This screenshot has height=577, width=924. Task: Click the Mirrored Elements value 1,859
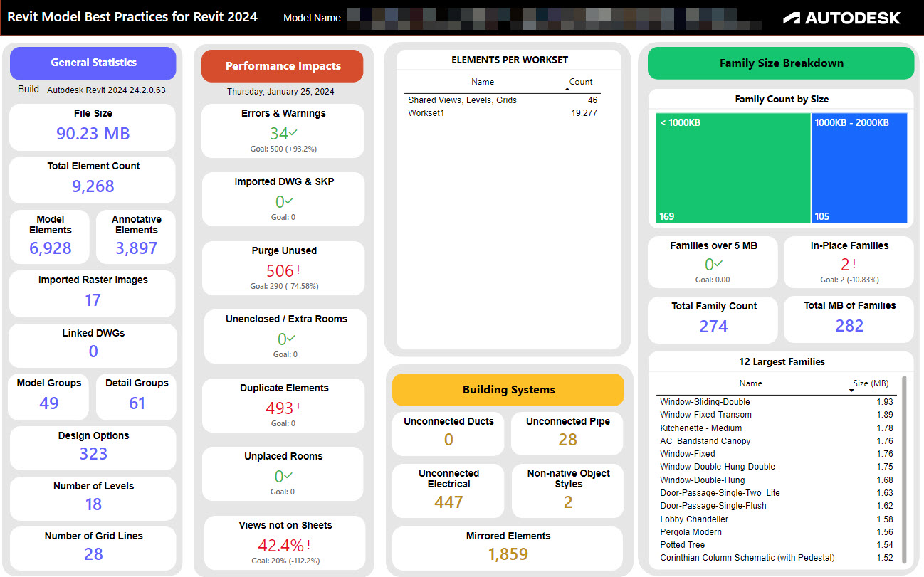(x=508, y=554)
